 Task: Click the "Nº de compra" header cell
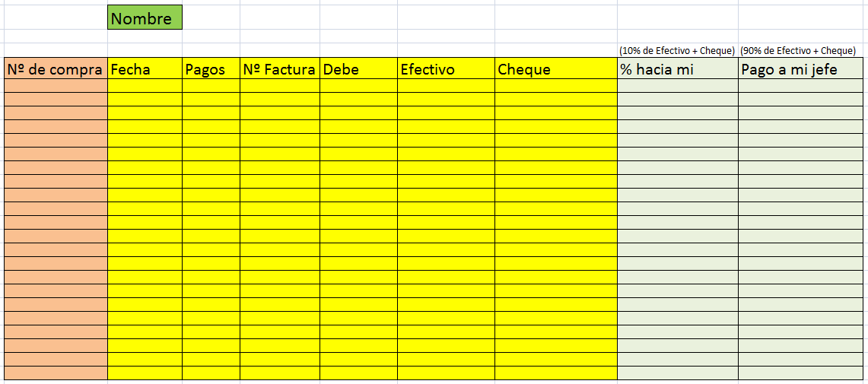(x=56, y=69)
